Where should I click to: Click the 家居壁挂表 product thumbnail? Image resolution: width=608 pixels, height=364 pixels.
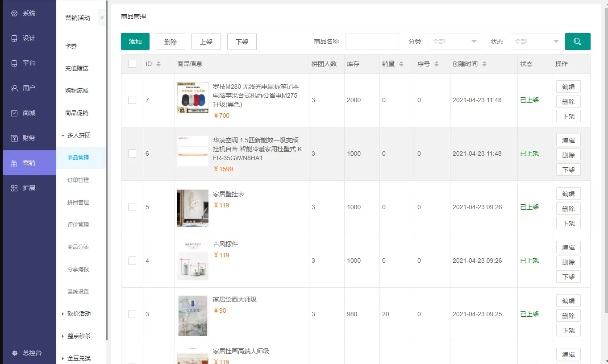tap(193, 208)
